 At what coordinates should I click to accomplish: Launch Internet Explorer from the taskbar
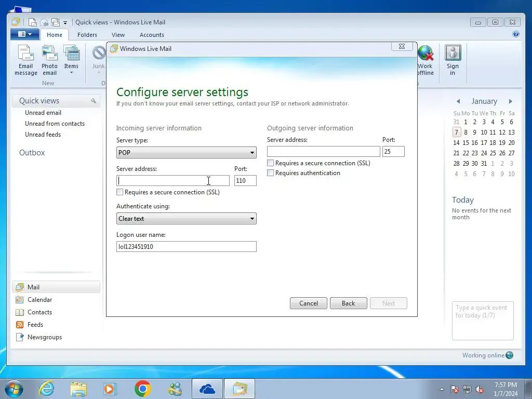pyautogui.click(x=46, y=389)
